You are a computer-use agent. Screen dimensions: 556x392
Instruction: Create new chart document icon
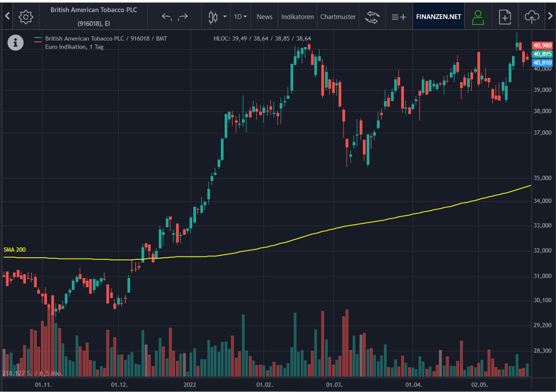505,17
